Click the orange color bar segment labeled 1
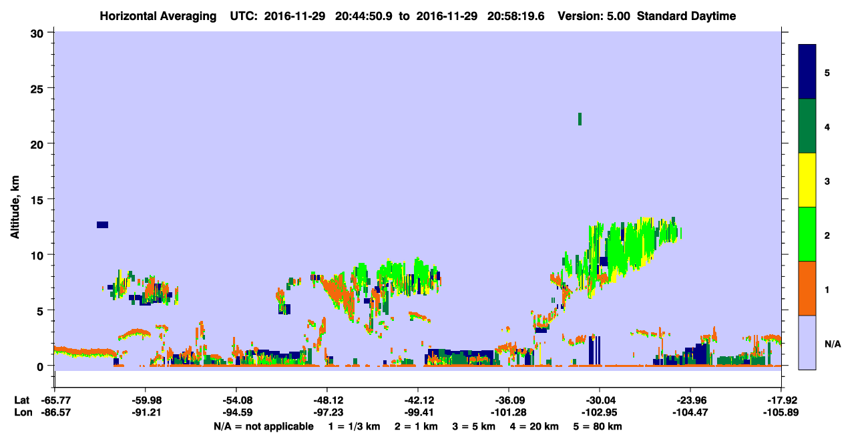The height and width of the screenshot is (445, 868). [x=807, y=288]
